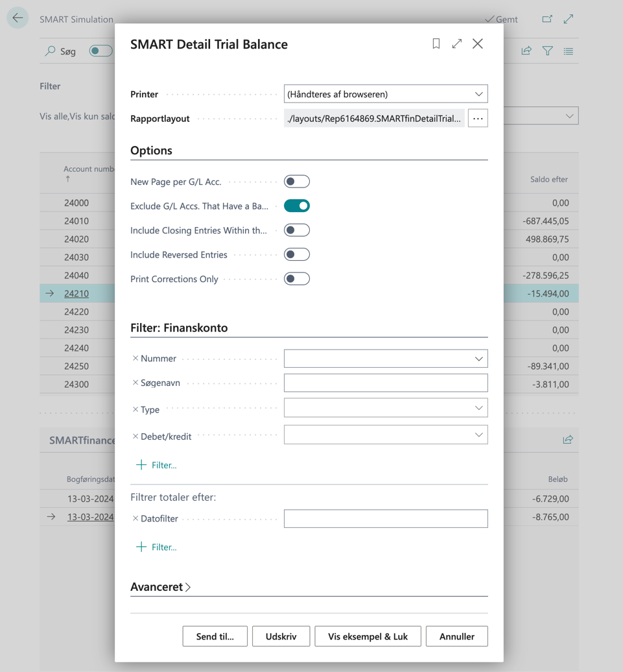623x672 pixels.
Task: Enable New Page per G/L Acc. toggle
Action: [x=297, y=182]
